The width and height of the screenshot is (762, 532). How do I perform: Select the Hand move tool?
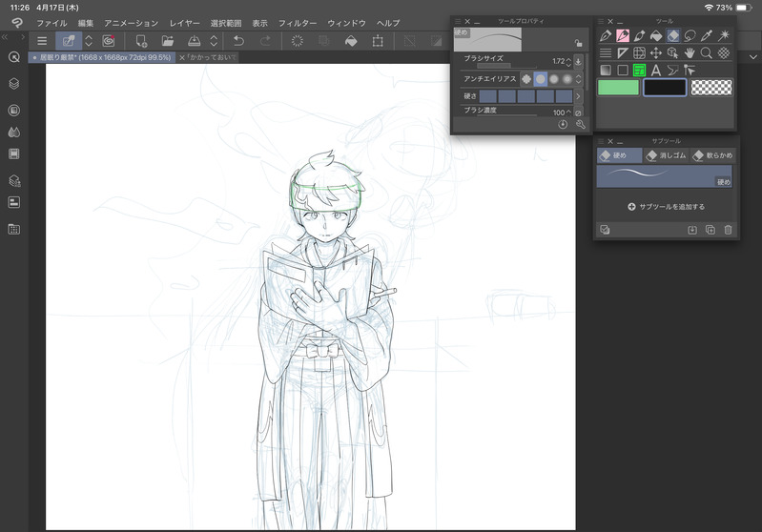(690, 53)
